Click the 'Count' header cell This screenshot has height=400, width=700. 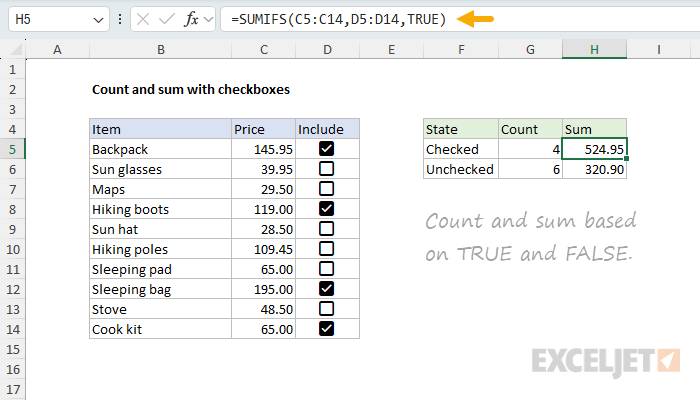pos(530,129)
